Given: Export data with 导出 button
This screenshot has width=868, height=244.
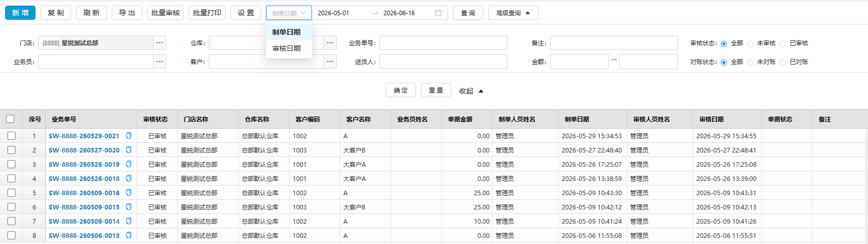Looking at the screenshot, I should pyautogui.click(x=127, y=13).
